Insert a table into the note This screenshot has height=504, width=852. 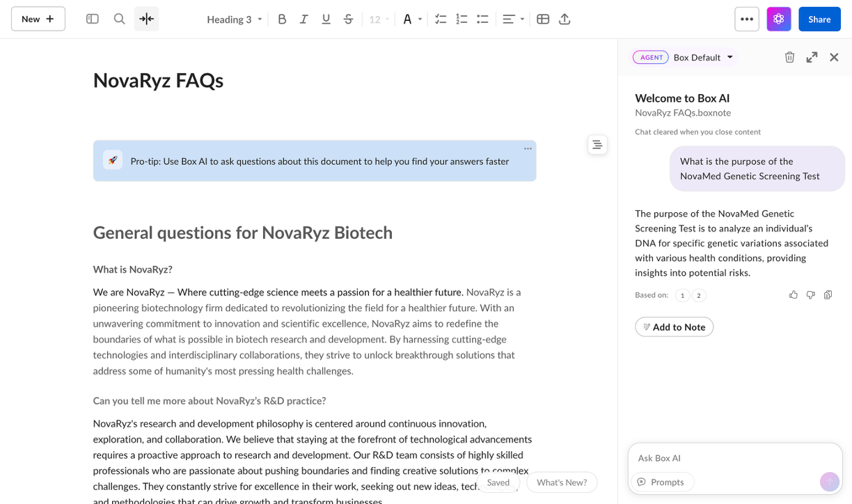pyautogui.click(x=543, y=19)
